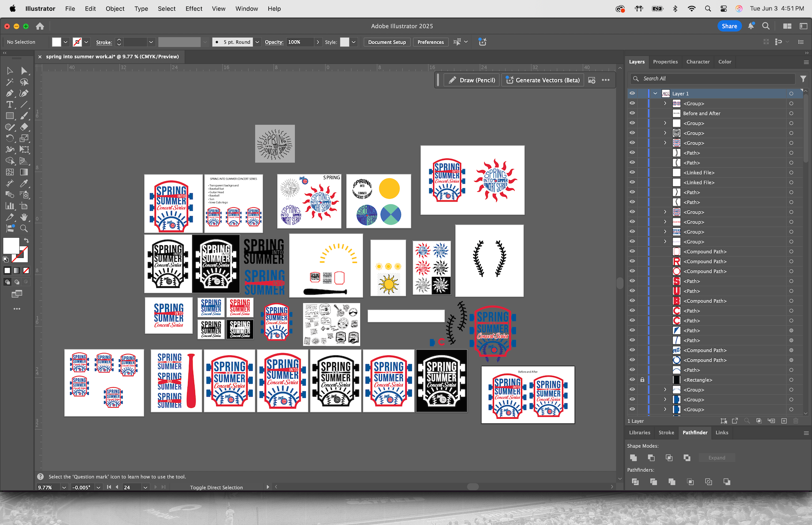Apply Minus Front shape mode
812x525 pixels.
point(651,458)
